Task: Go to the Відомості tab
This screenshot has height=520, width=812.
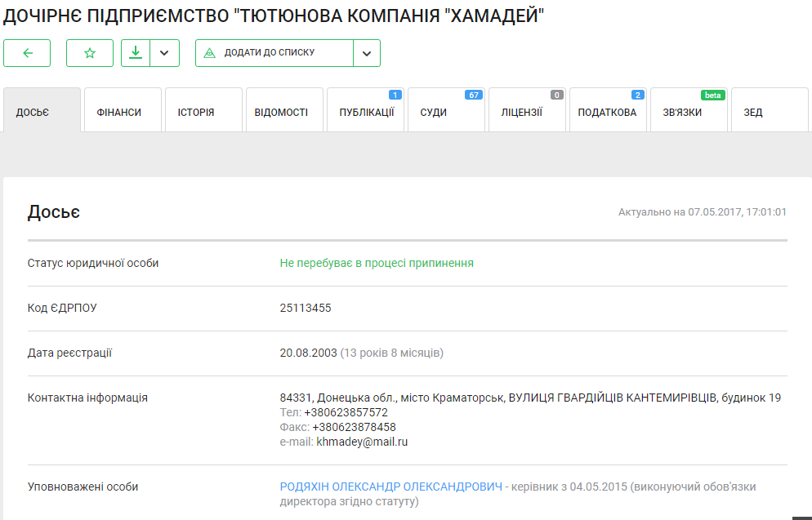Action: tap(284, 112)
